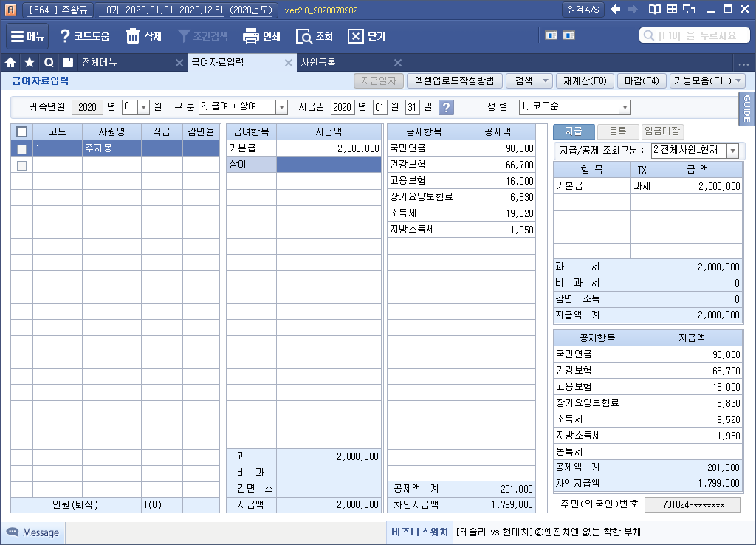Screen dimensions: 756x545
Task: Select the 임금대장 panel tab
Action: pos(662,131)
